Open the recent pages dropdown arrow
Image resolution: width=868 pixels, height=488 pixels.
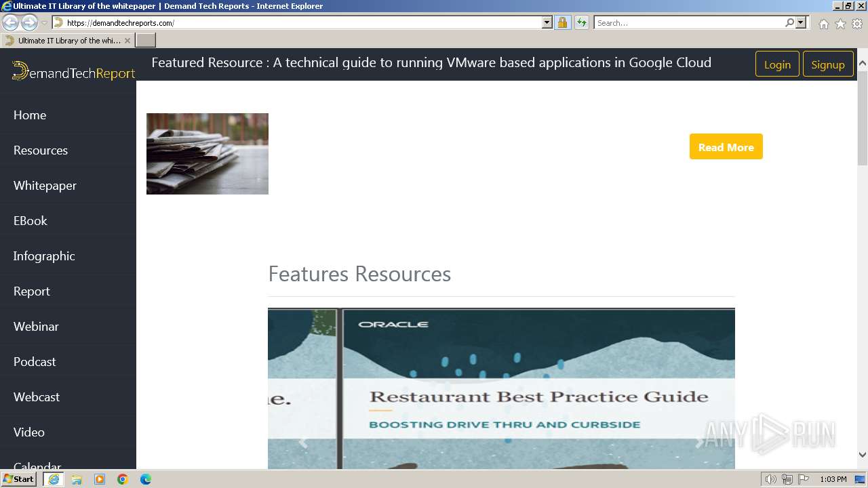coord(44,23)
